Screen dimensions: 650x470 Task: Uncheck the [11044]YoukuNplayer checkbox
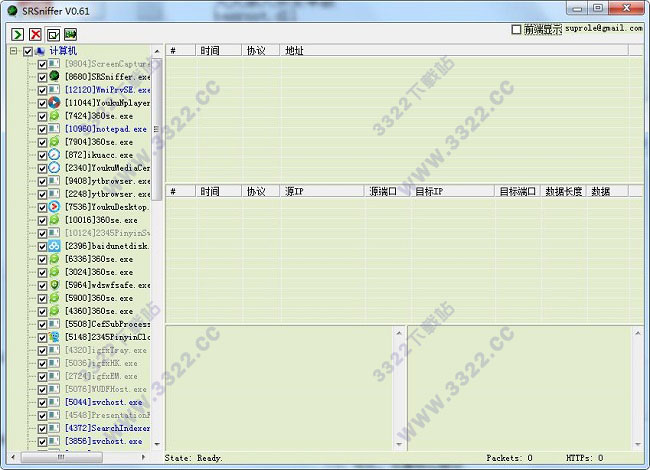tap(42, 103)
